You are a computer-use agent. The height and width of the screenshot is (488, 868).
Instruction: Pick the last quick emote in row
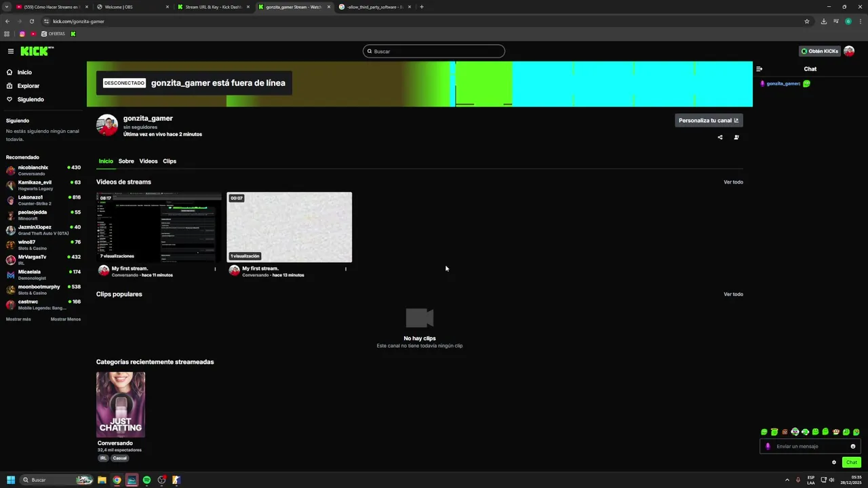click(x=856, y=432)
